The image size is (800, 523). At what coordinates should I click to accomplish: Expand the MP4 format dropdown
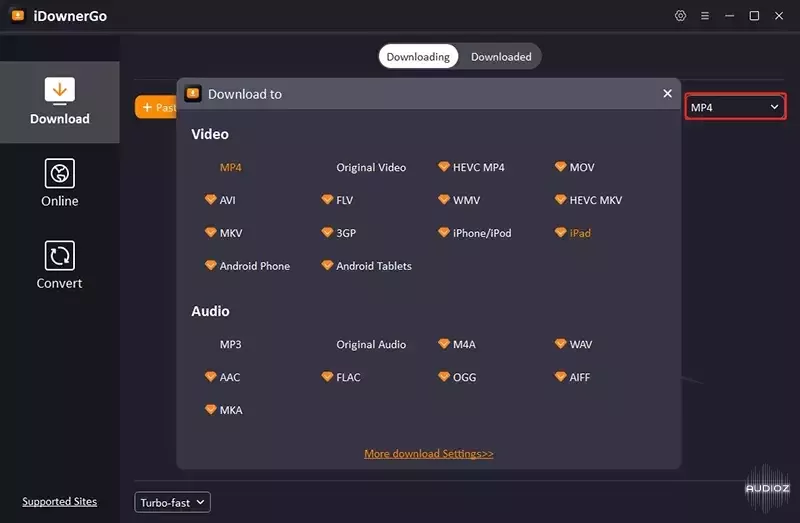pyautogui.click(x=735, y=107)
